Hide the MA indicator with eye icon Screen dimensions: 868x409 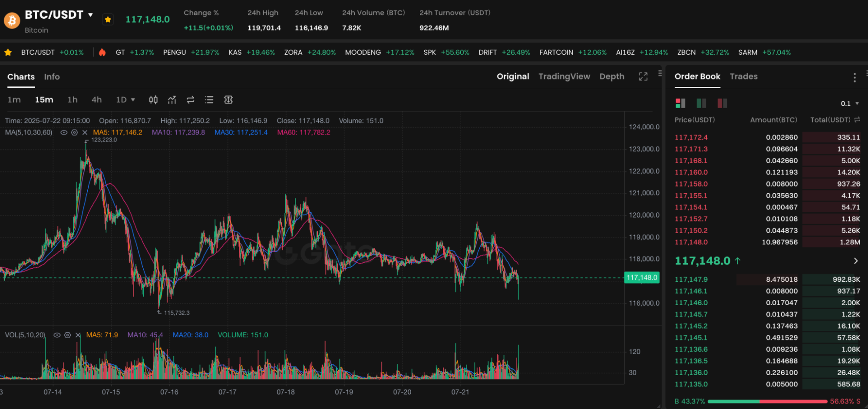pyautogui.click(x=64, y=132)
